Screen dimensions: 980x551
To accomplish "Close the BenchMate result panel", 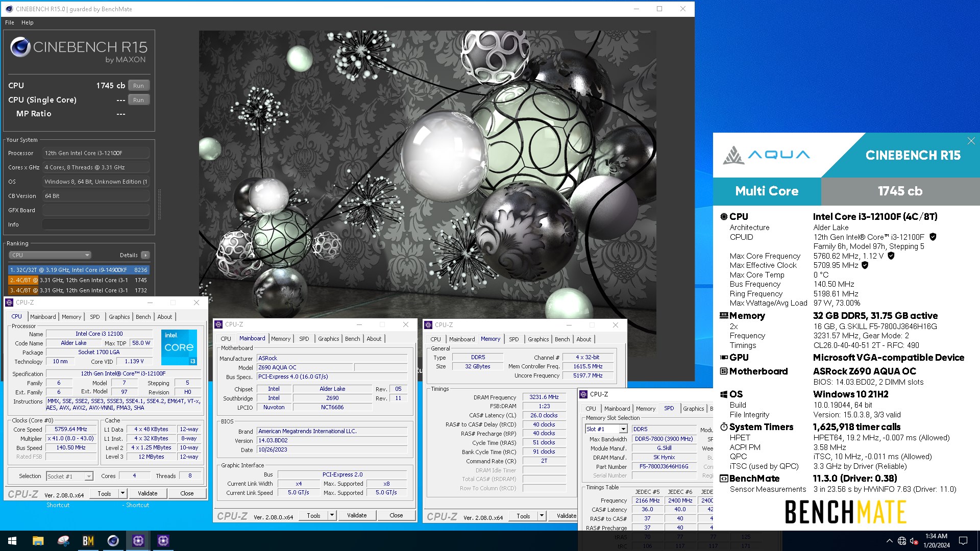I will point(971,141).
